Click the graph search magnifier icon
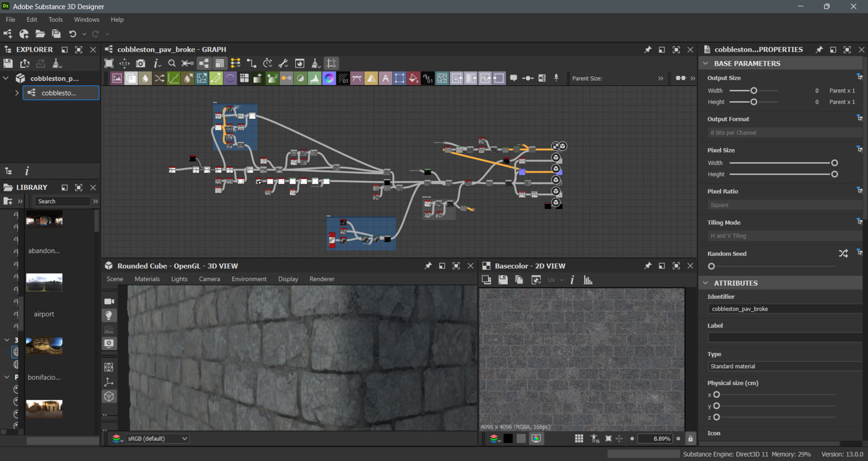Viewport: 868px width, 461px height. pyautogui.click(x=172, y=63)
